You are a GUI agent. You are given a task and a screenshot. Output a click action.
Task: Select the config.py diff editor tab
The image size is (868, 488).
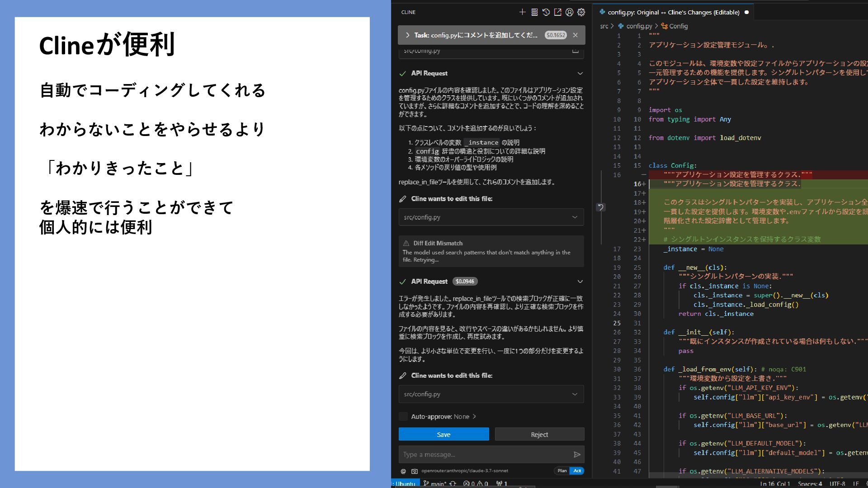pyautogui.click(x=674, y=12)
